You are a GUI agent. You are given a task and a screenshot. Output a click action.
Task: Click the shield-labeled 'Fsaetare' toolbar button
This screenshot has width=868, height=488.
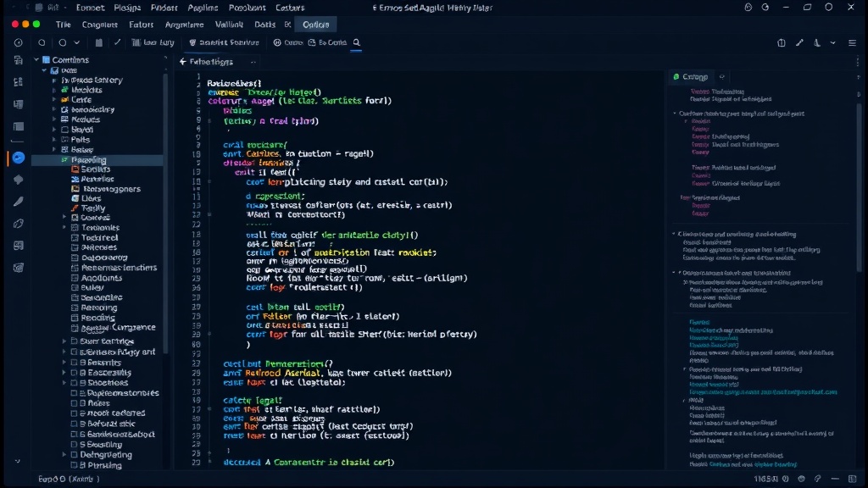(x=224, y=42)
